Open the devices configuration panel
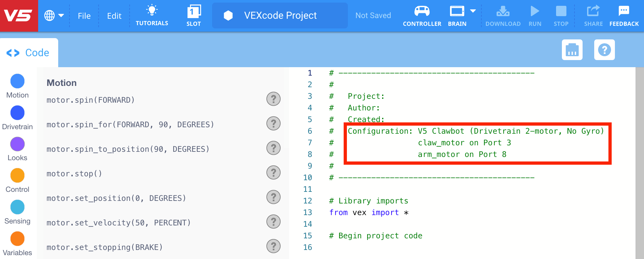The width and height of the screenshot is (644, 259). pyautogui.click(x=572, y=50)
